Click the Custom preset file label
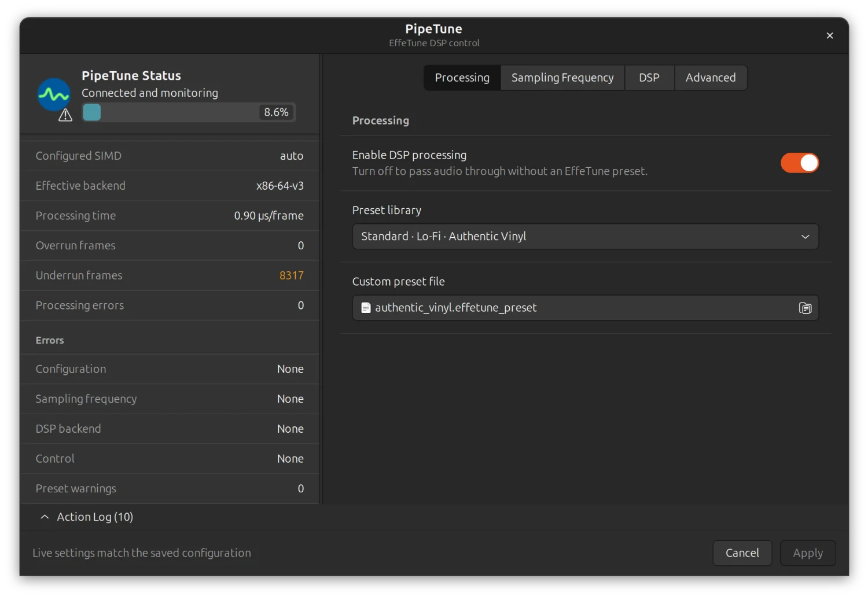 click(398, 282)
